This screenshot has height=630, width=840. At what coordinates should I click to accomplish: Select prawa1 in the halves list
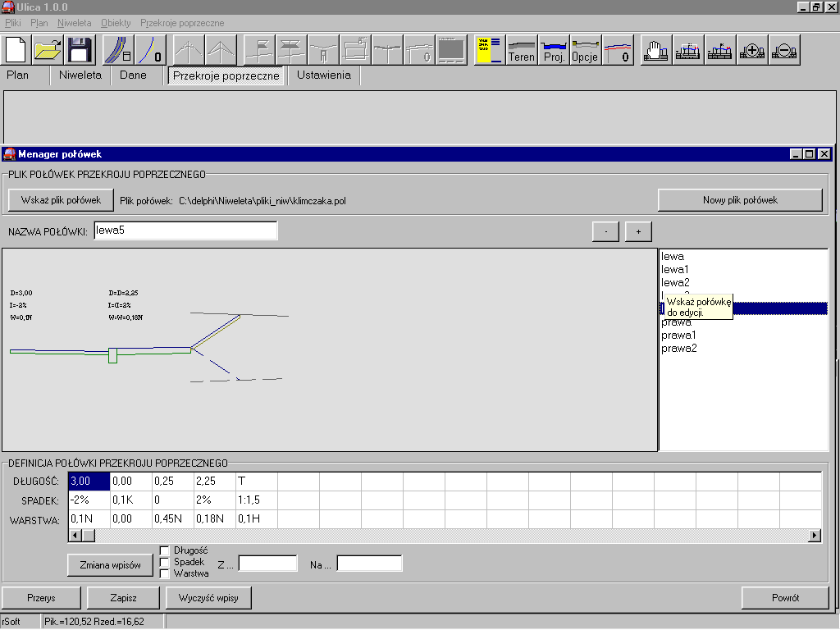pyautogui.click(x=678, y=336)
